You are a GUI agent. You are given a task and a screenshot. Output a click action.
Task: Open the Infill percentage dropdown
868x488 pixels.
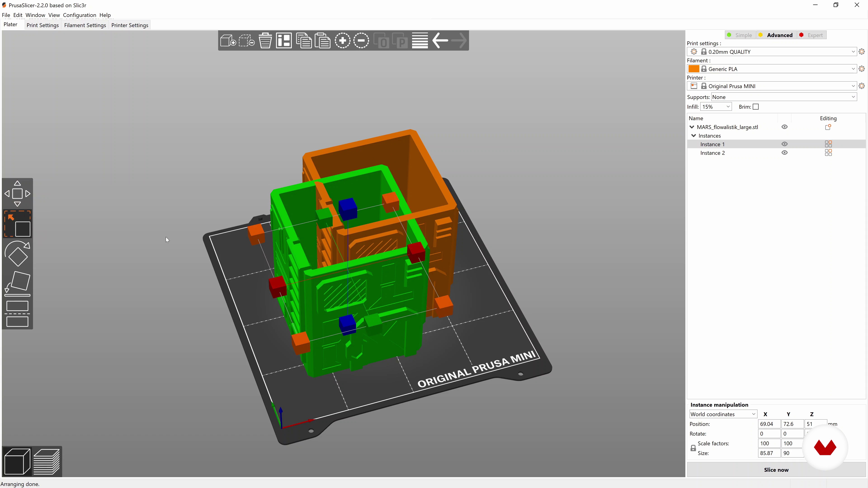716,107
